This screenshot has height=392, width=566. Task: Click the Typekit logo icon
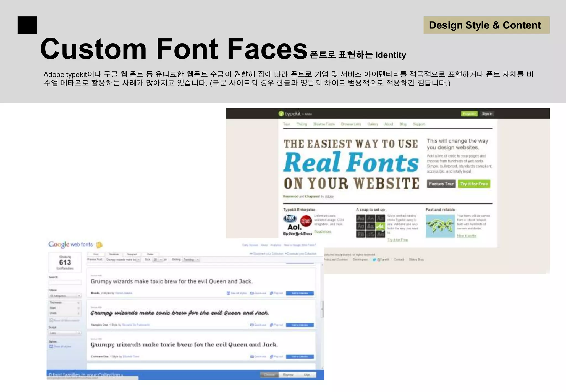281,114
